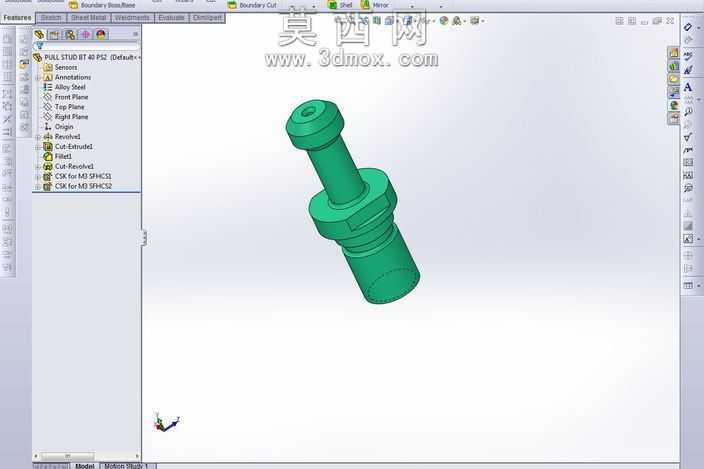Click the Tables icon in right toolbar
Screen dimensions: 704x469
tap(688, 285)
